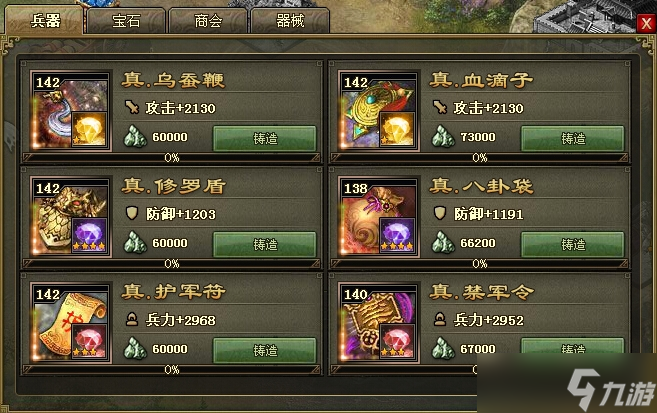
Task: Select the 真.八卦袋 bag icon
Action: 378,217
